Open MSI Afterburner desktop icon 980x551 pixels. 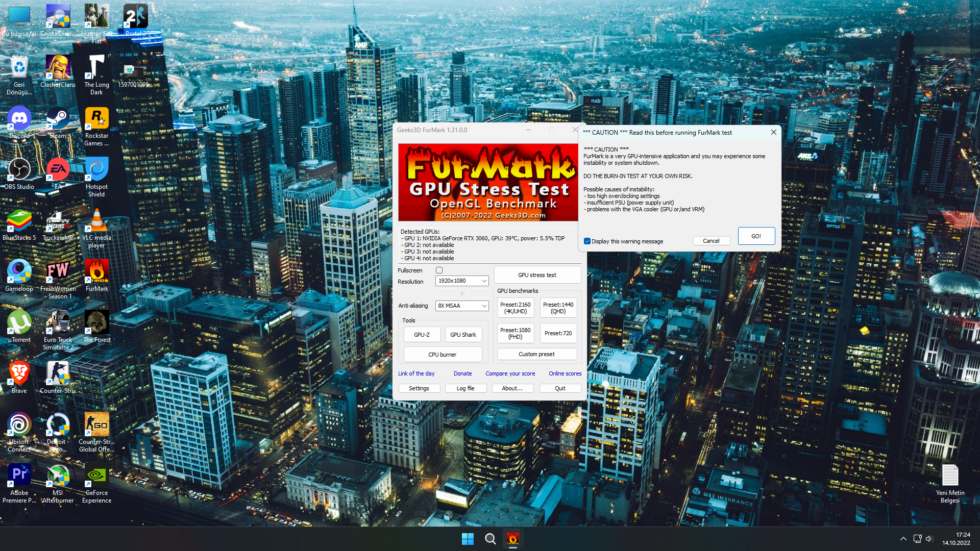[58, 476]
